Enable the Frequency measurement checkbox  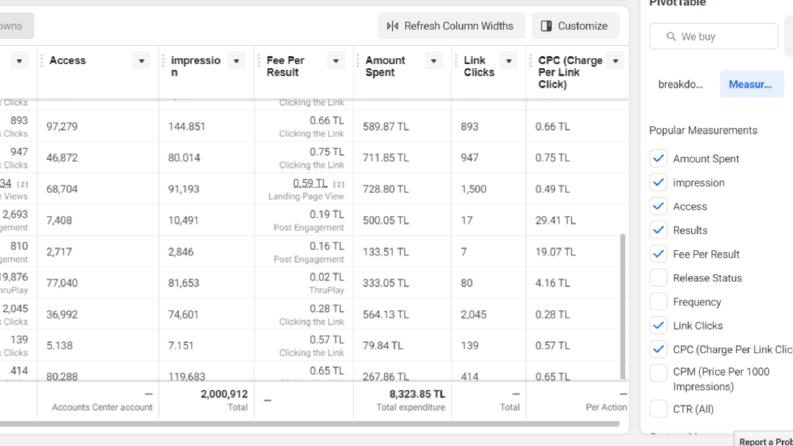coord(658,301)
